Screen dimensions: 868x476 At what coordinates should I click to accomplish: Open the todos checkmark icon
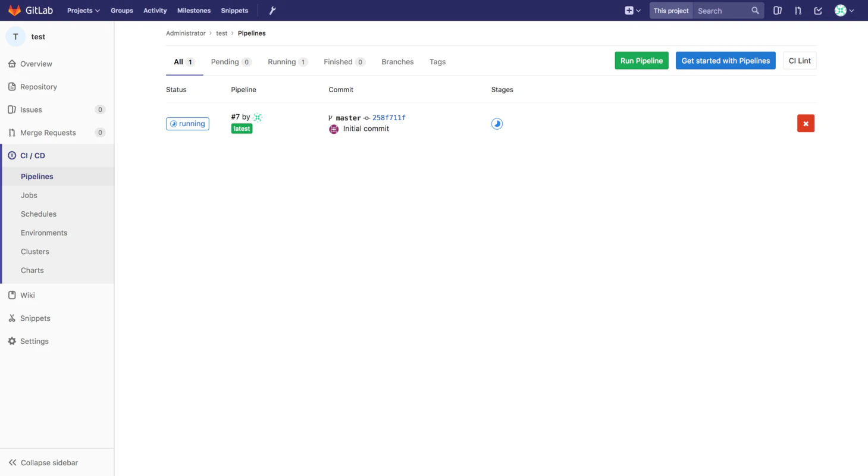pos(818,11)
